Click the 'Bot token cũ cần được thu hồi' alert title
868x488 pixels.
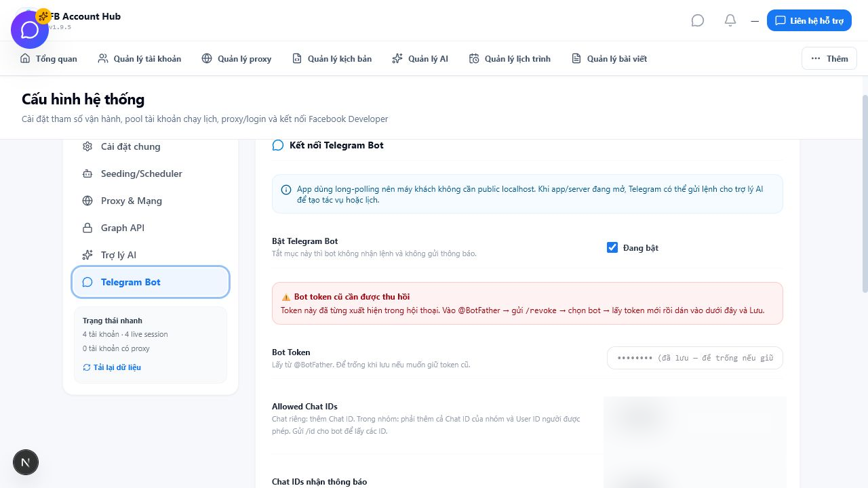point(352,297)
